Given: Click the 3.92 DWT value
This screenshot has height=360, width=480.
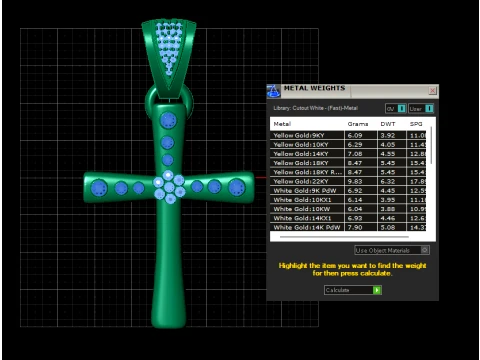Looking at the screenshot, I should (388, 135).
